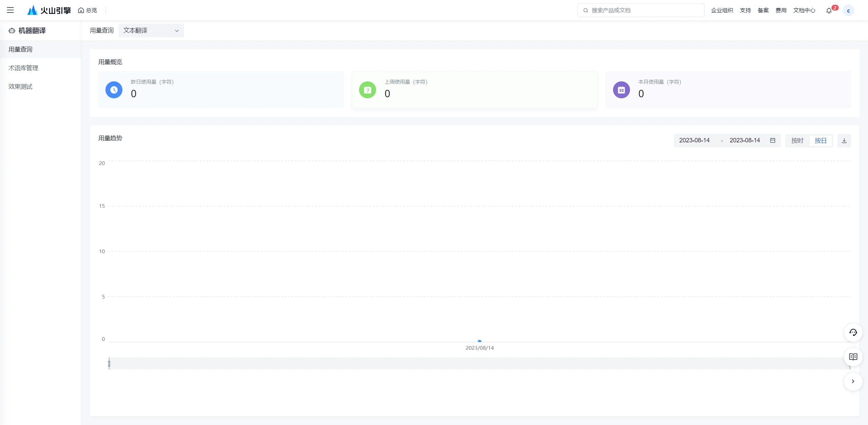
Task: Open the notification bell
Action: pos(829,11)
